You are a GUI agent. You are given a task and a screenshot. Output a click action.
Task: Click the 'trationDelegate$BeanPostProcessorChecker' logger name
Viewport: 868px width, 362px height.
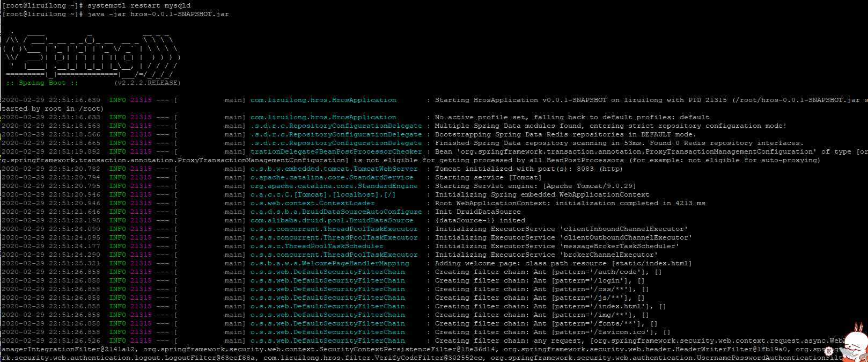coord(336,151)
